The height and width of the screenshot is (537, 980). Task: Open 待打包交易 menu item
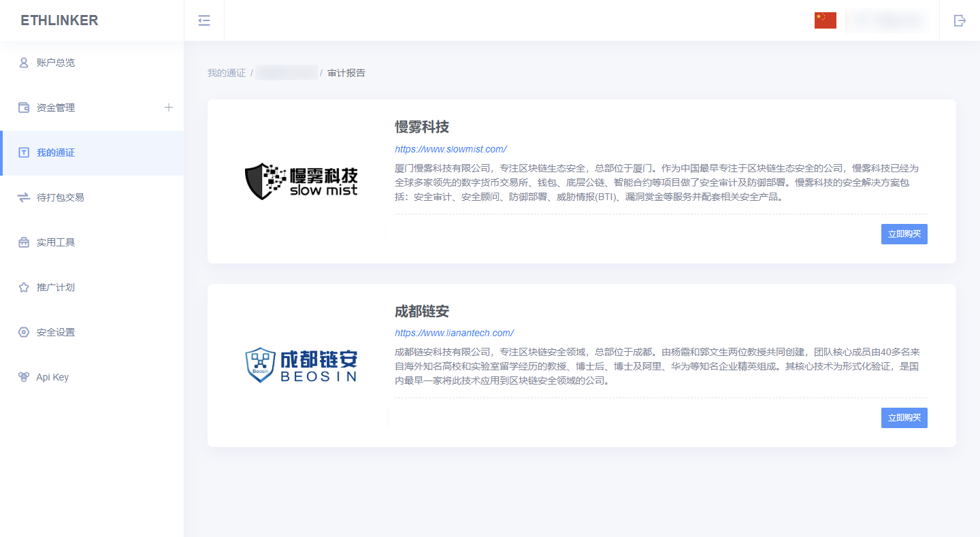coord(92,197)
